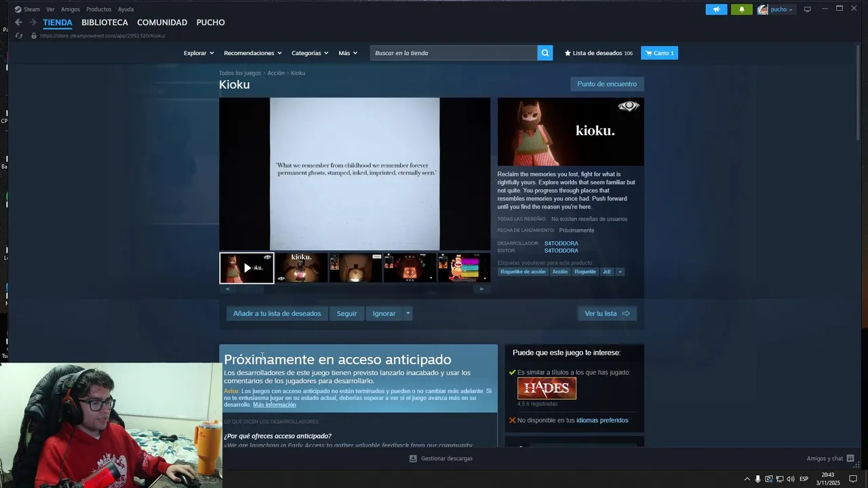Click Añadir a tu lista de deseados
This screenshot has width=868, height=488.
(277, 313)
